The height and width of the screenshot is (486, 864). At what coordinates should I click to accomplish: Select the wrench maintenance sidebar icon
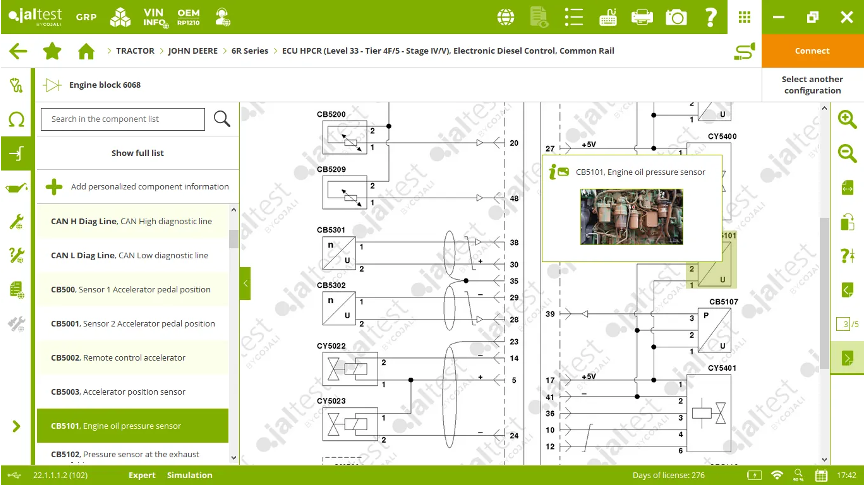16,221
